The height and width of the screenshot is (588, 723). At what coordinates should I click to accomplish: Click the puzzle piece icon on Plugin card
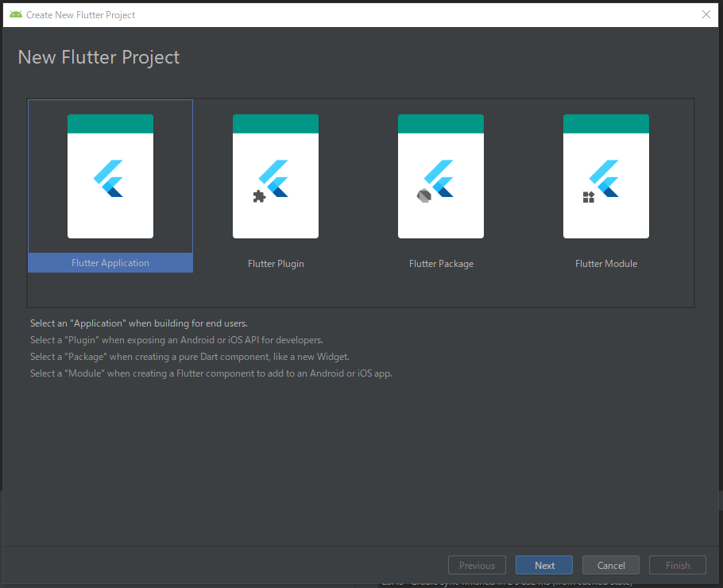[259, 196]
